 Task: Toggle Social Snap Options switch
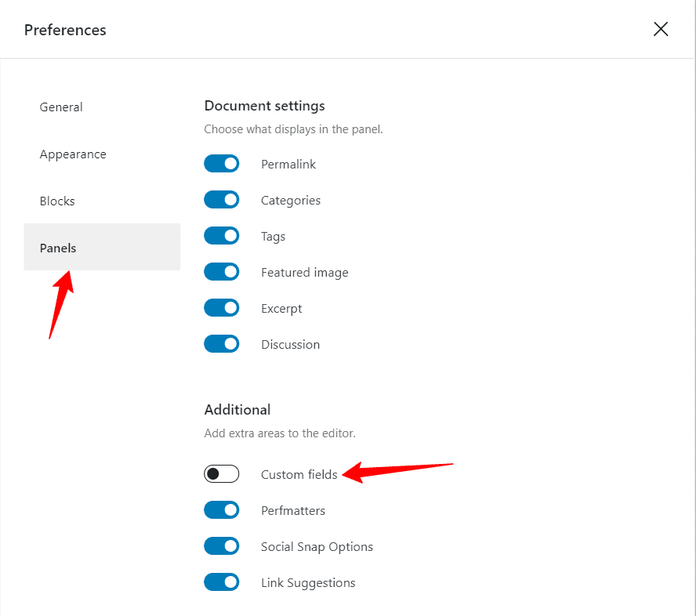point(222,546)
